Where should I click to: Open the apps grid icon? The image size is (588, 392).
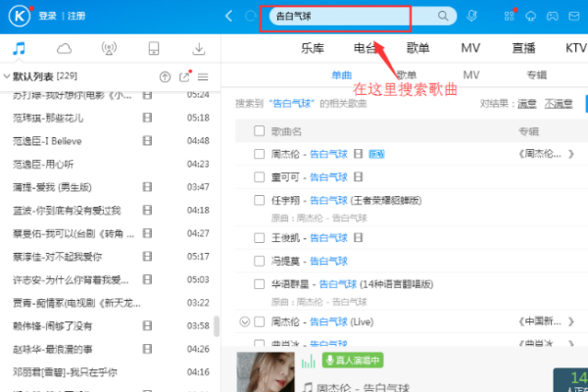point(510,16)
